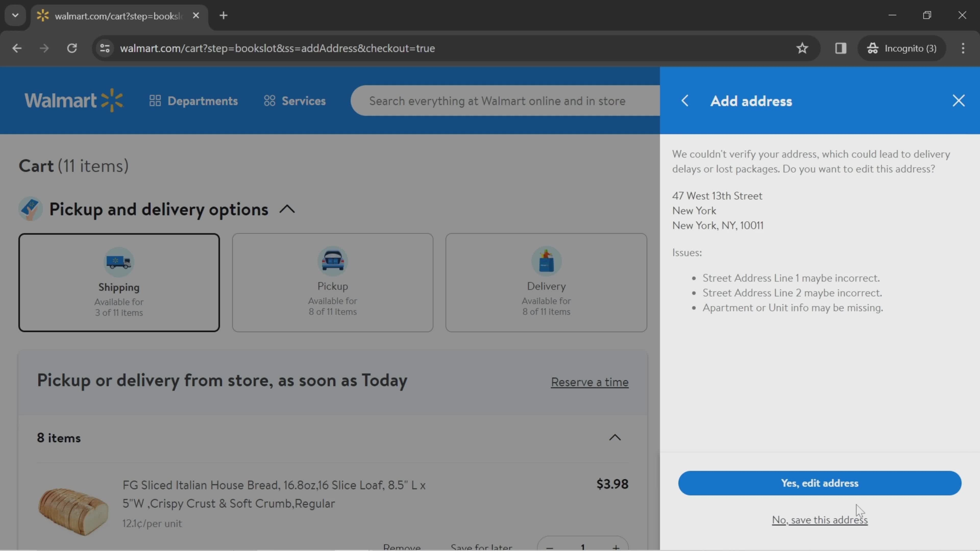Reload the page
Image resolution: width=980 pixels, height=551 pixels.
pyautogui.click(x=72, y=48)
